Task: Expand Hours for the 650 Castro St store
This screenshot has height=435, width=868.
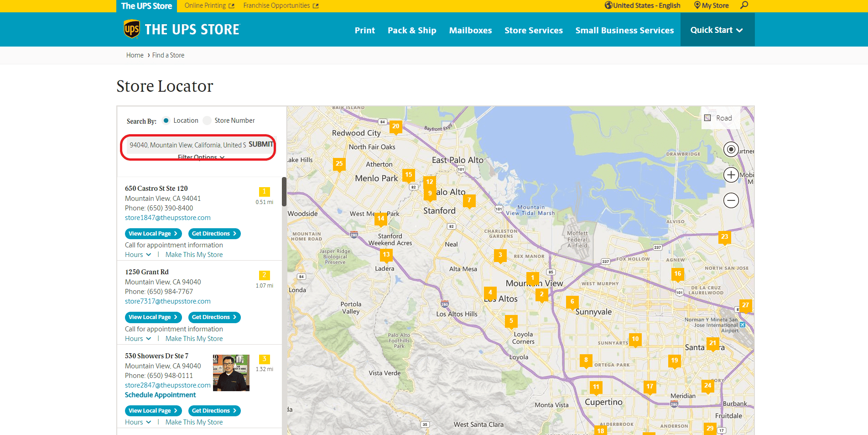Action: [137, 254]
